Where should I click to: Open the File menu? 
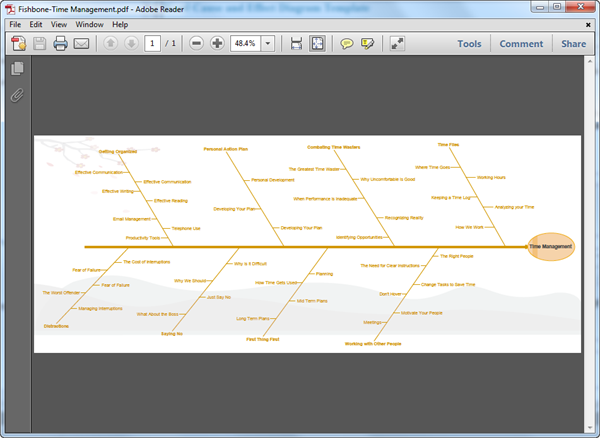15,24
